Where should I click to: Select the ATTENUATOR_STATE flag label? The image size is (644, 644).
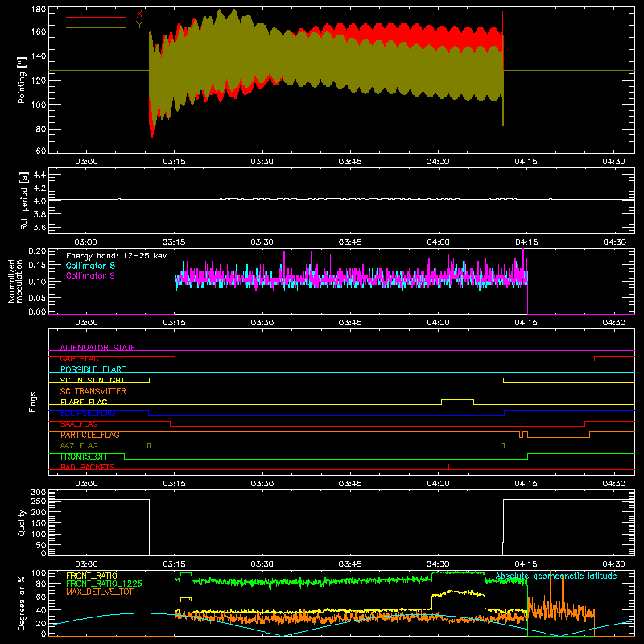click(x=97, y=348)
